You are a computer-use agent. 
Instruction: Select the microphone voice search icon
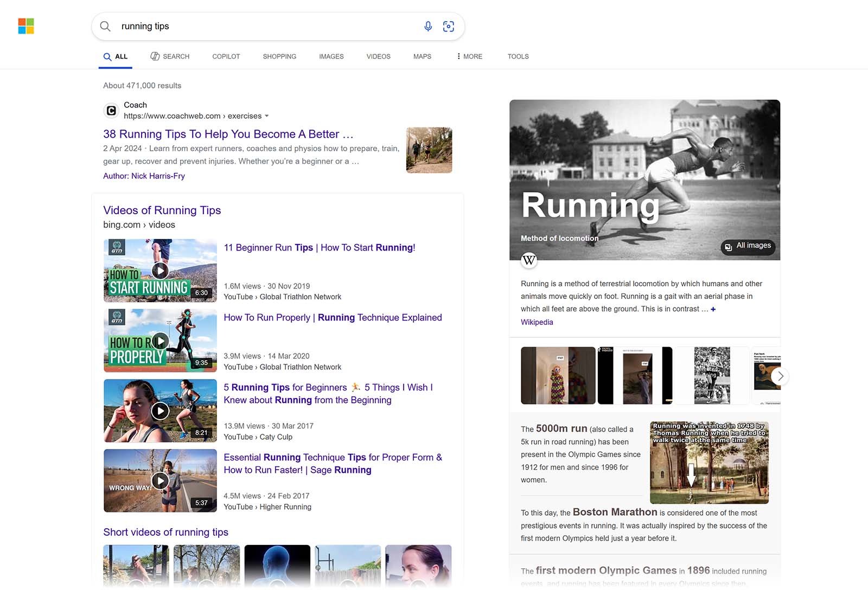pyautogui.click(x=428, y=25)
